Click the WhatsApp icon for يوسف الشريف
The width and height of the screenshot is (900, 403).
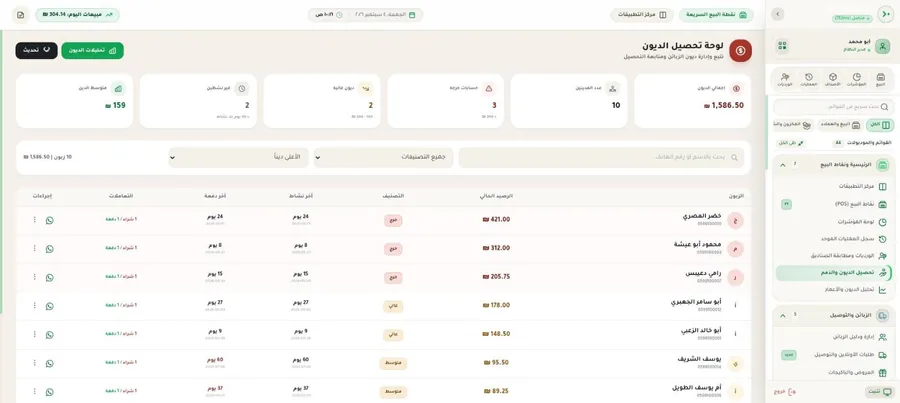point(49,363)
